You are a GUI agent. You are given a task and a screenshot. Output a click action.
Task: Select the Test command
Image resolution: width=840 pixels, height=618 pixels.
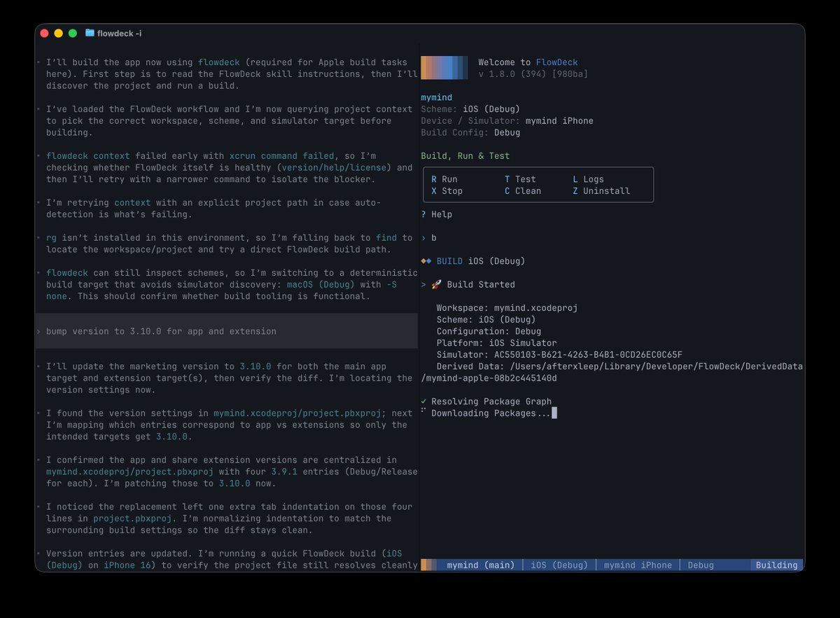point(520,179)
